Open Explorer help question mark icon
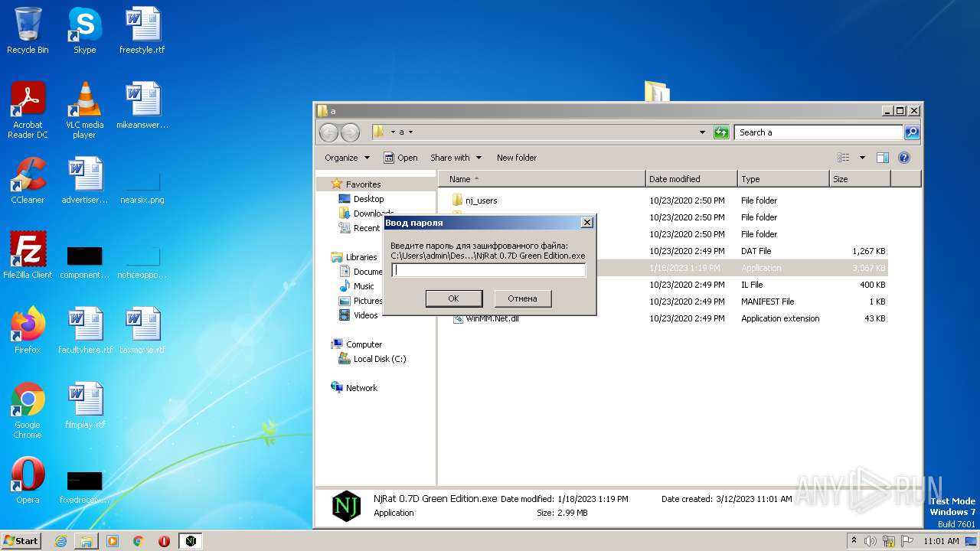980x551 pixels. point(903,158)
